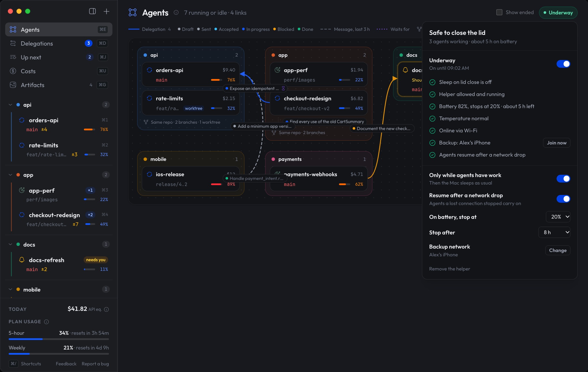Viewport: 588px width, 372px height.
Task: Click the info icon next to Plan Usage
Action: click(46, 322)
